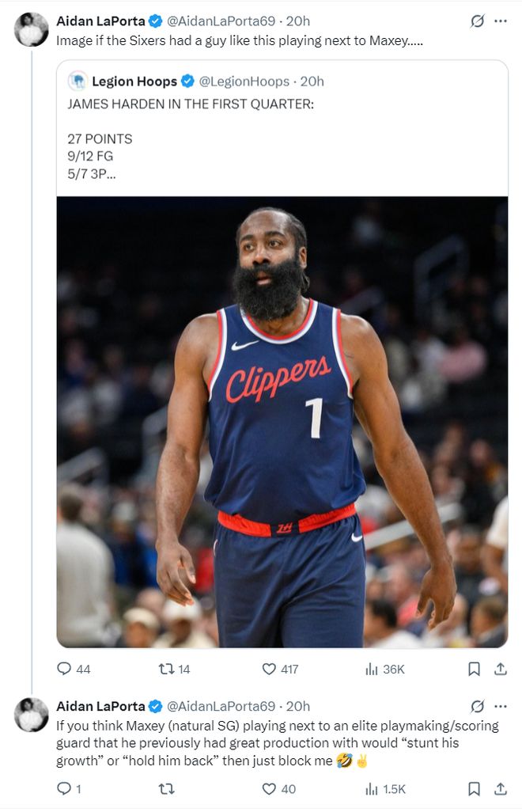Screen dimensions: 522x812
Task: View analytics showing 1.5K views
Action: click(x=385, y=789)
